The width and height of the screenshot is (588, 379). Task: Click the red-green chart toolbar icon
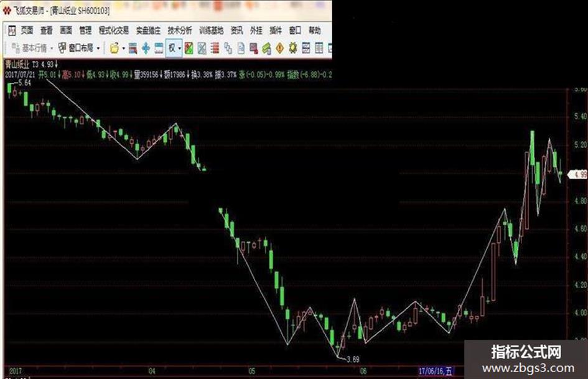[189, 48]
